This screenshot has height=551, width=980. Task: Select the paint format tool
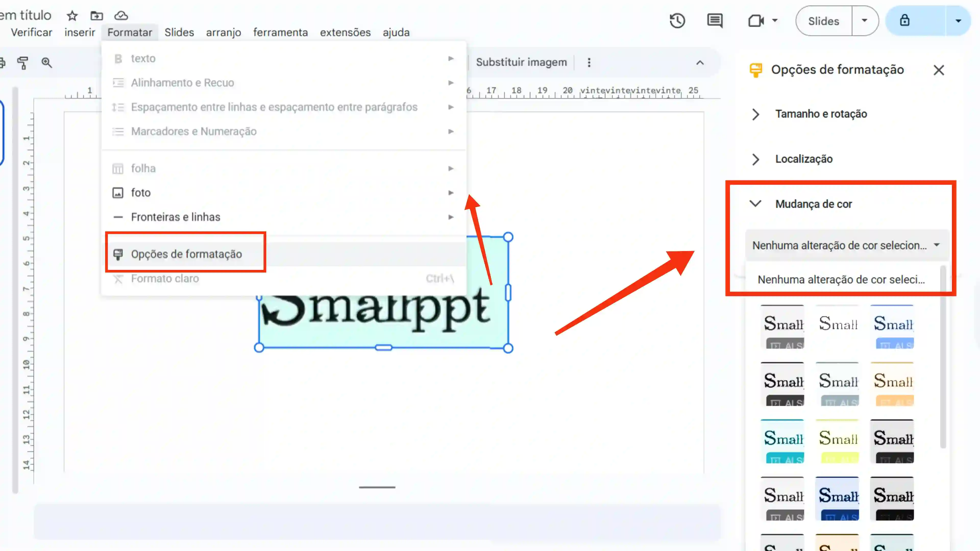pos(23,63)
